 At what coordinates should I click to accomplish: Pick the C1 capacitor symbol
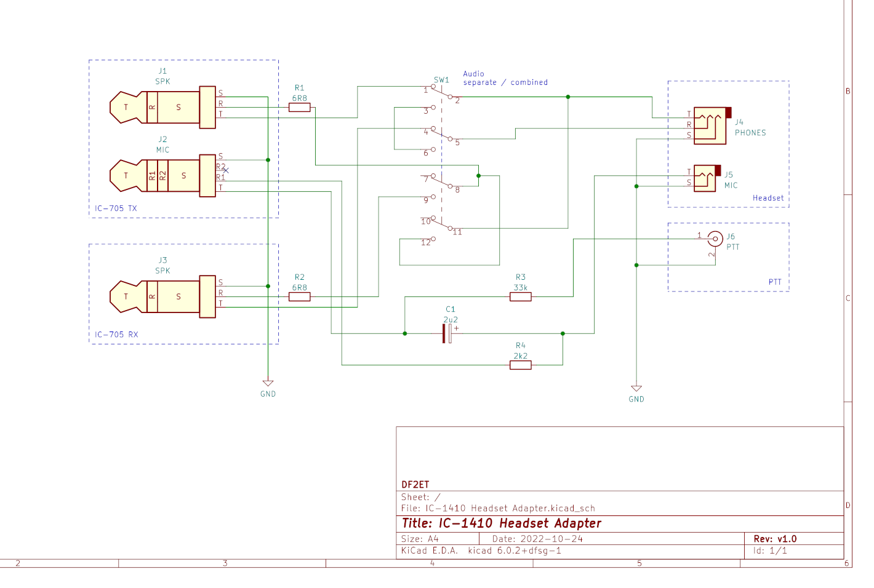coord(447,333)
